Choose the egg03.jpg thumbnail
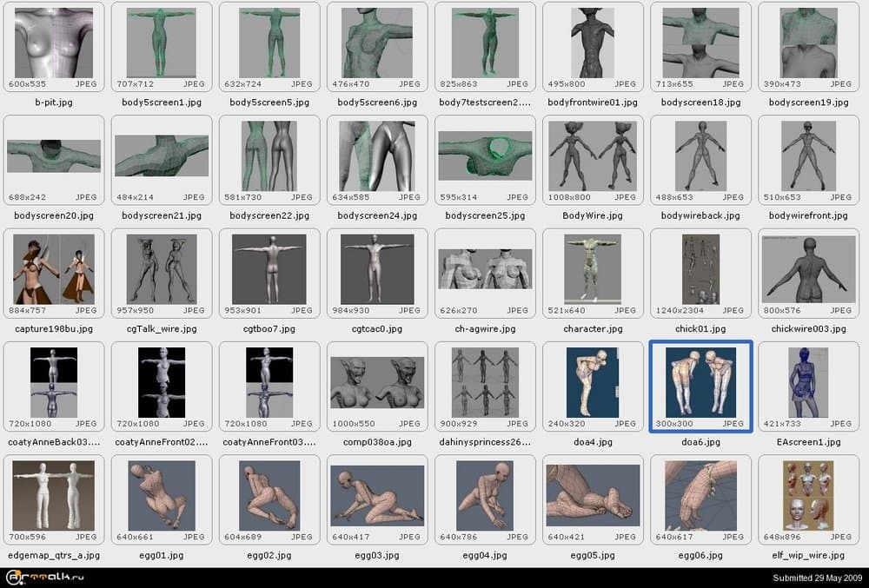 [x=377, y=495]
